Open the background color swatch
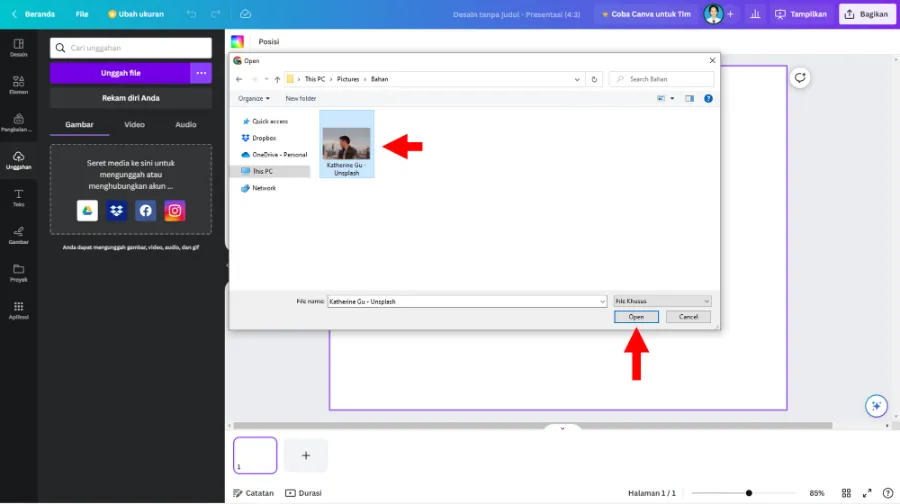 click(238, 41)
